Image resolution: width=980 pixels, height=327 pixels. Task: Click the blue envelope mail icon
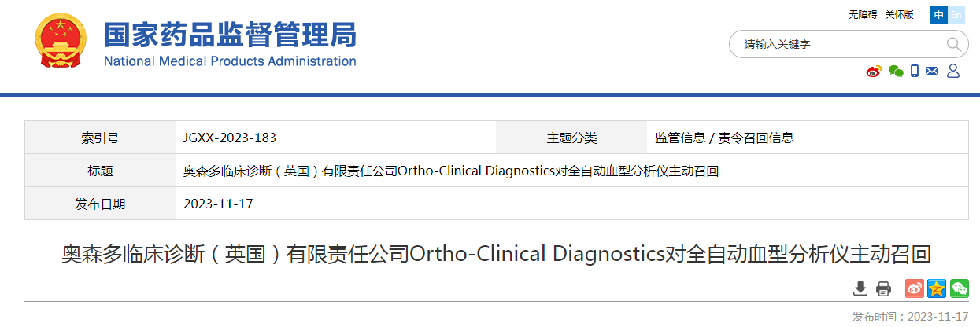pyautogui.click(x=933, y=72)
